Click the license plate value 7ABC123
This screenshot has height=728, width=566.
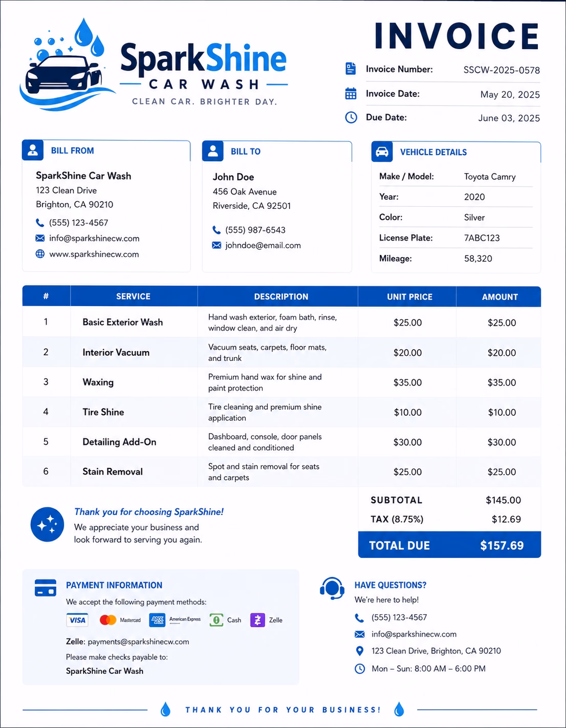(482, 238)
